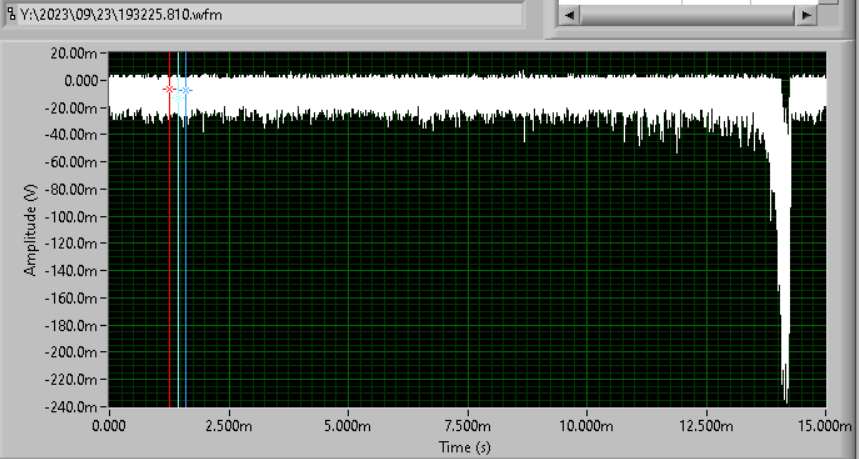Click the file path browse icon

[x=11, y=14]
